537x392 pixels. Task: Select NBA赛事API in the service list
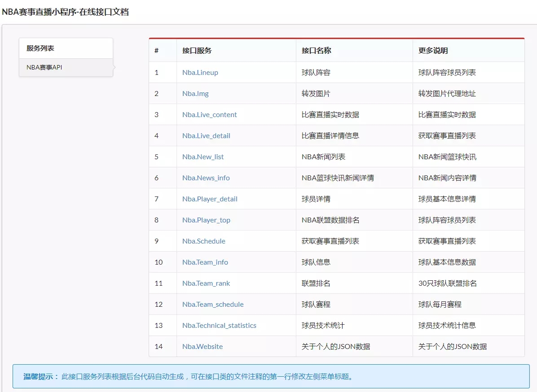point(66,67)
